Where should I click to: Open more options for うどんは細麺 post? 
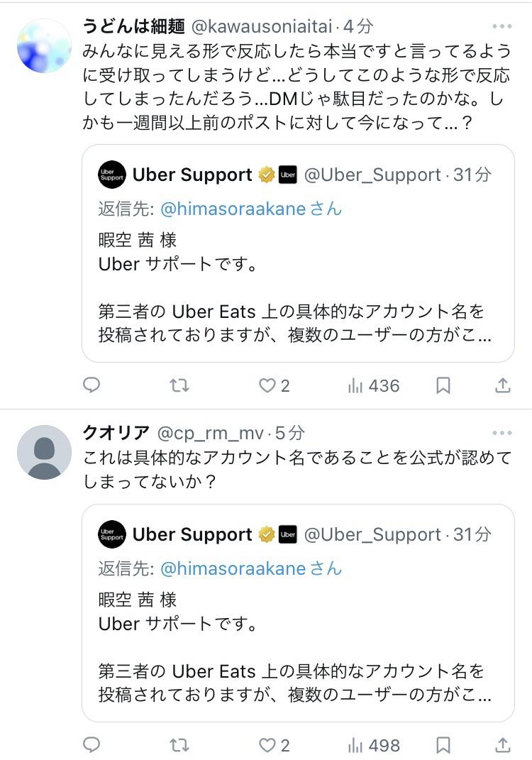pos(501,27)
